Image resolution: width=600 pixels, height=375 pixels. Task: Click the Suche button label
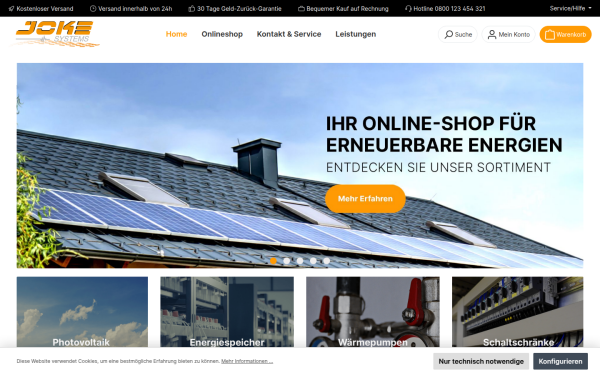463,34
